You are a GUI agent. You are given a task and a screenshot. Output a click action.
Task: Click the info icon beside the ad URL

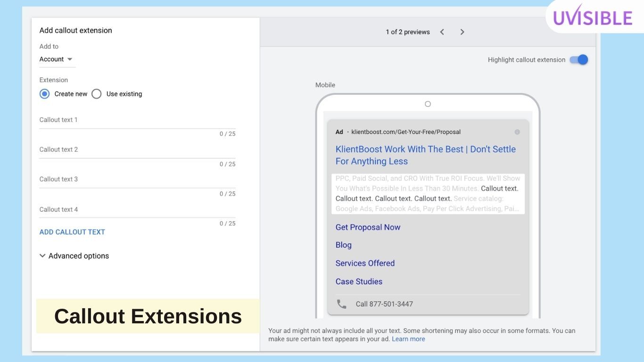coord(517,132)
